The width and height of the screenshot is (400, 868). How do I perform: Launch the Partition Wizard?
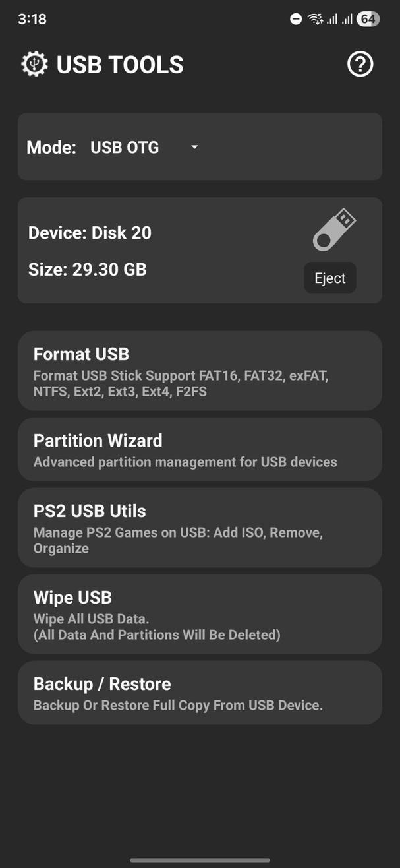click(x=200, y=449)
